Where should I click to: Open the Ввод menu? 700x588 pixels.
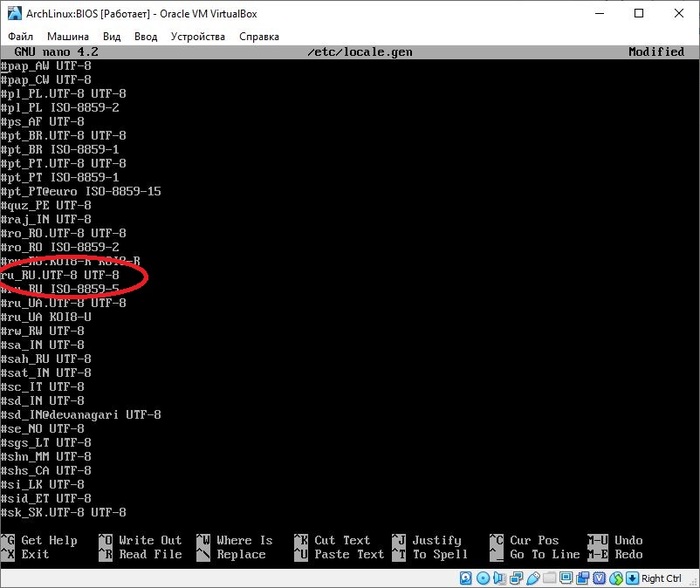click(146, 36)
